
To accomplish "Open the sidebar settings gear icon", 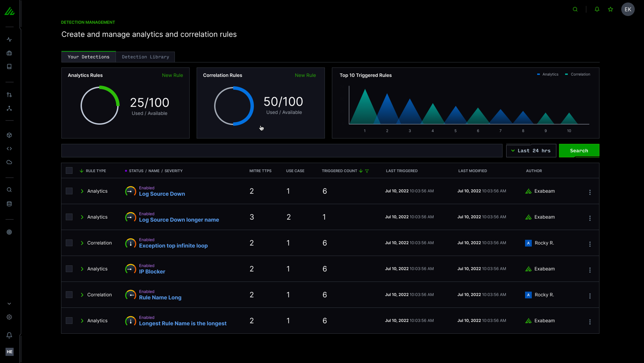I will (9, 317).
